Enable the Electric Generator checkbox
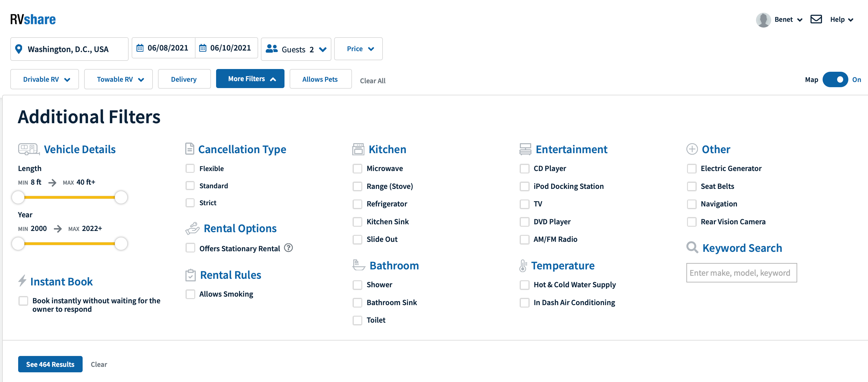This screenshot has width=868, height=382. pyautogui.click(x=692, y=168)
